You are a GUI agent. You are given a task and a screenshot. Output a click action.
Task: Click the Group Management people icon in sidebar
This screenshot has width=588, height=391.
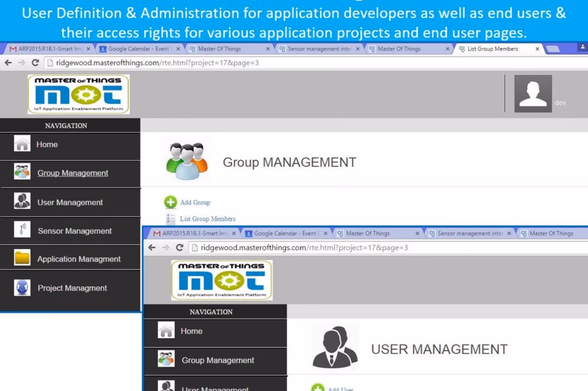pyautogui.click(x=22, y=172)
